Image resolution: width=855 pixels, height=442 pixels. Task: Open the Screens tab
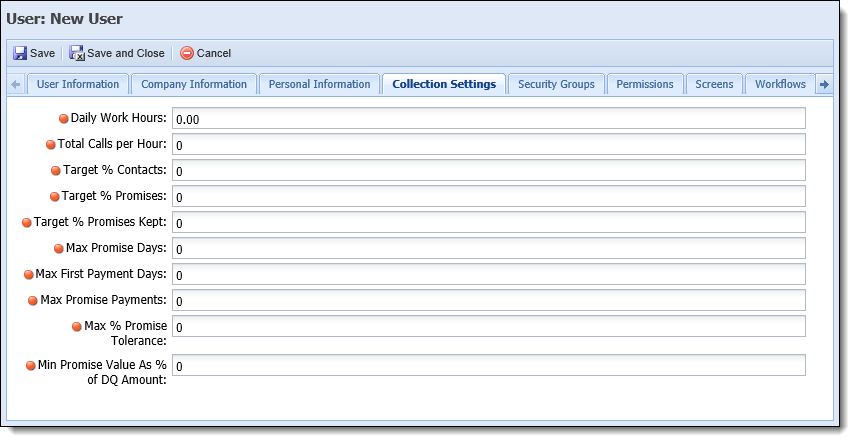(714, 84)
